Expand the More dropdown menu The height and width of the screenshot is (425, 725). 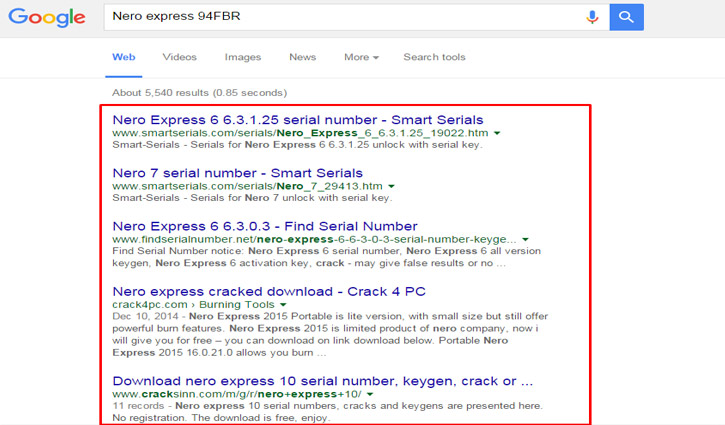coord(361,57)
